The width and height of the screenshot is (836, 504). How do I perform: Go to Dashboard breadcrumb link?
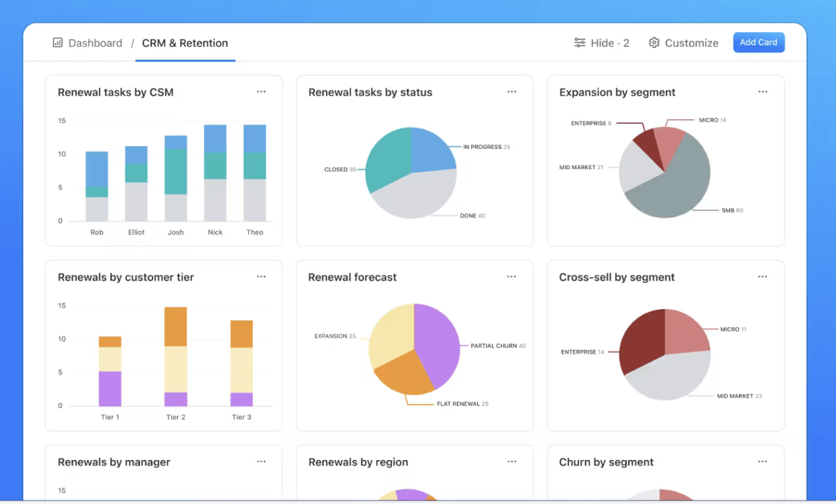click(95, 43)
